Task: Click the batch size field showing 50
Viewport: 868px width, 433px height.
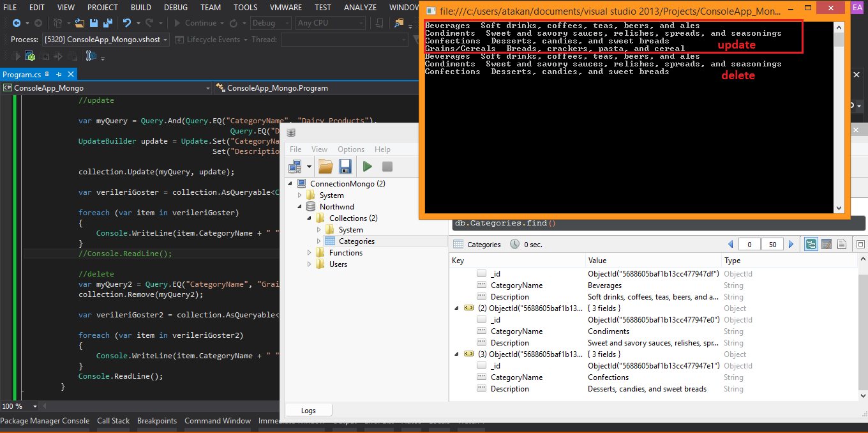Action: [x=772, y=245]
